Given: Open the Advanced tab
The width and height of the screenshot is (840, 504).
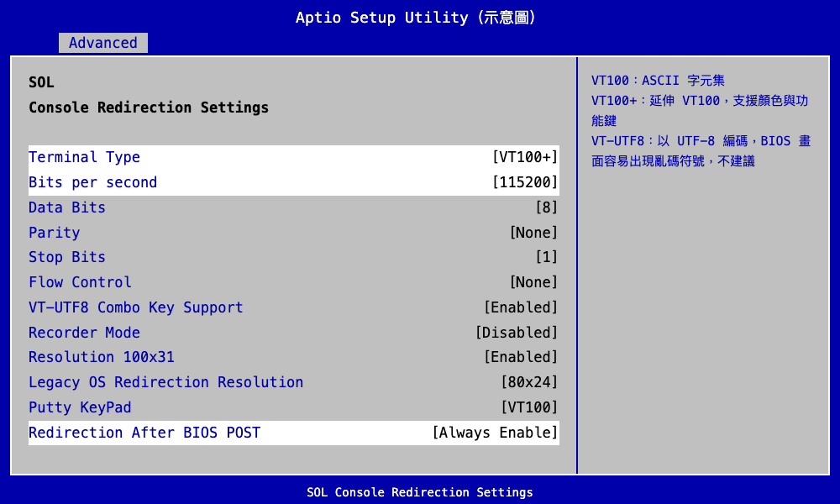Looking at the screenshot, I should pyautogui.click(x=102, y=42).
